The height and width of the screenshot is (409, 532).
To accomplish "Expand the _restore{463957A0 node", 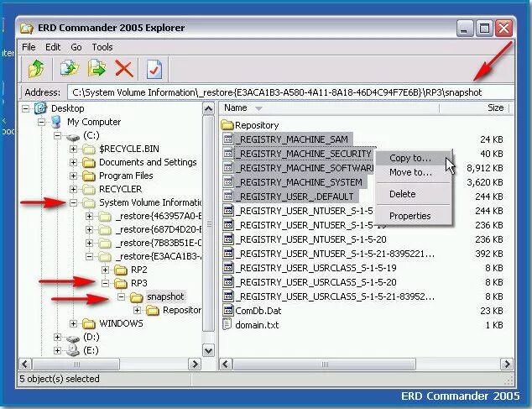I will point(89,216).
